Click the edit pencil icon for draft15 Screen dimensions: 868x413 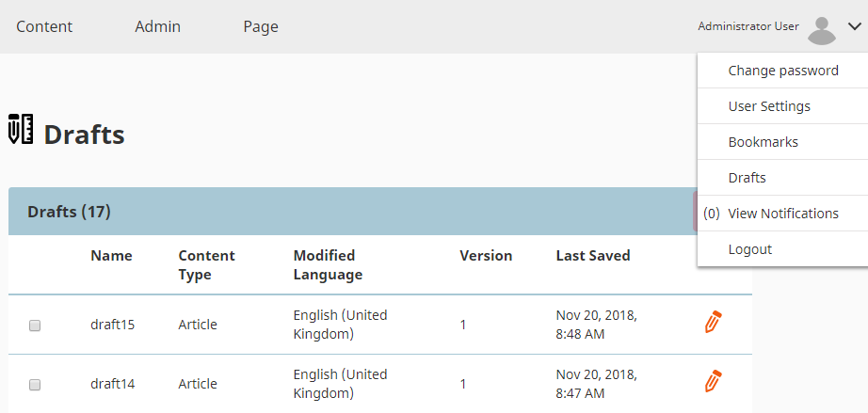[713, 322]
